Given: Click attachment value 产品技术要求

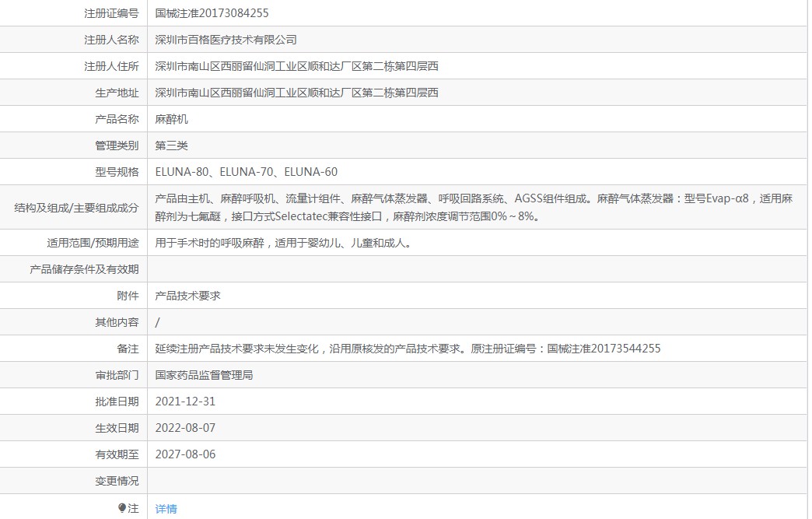Looking at the screenshot, I should pos(187,296).
